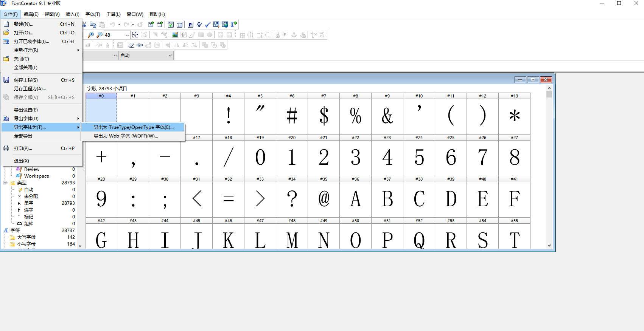
Task: Close the glyph overview inner window
Action: tap(546, 80)
